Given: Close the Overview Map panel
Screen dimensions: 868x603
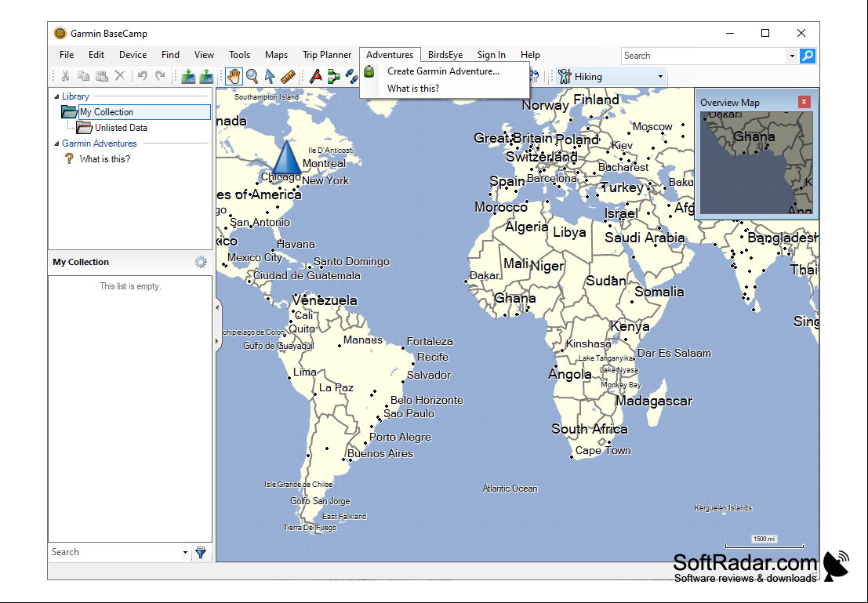Looking at the screenshot, I should pos(804,102).
